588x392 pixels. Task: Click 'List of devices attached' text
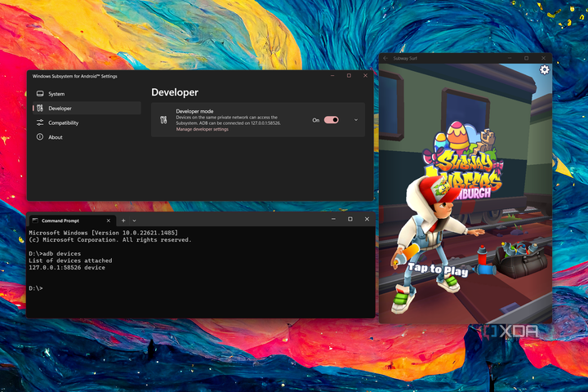tap(70, 261)
